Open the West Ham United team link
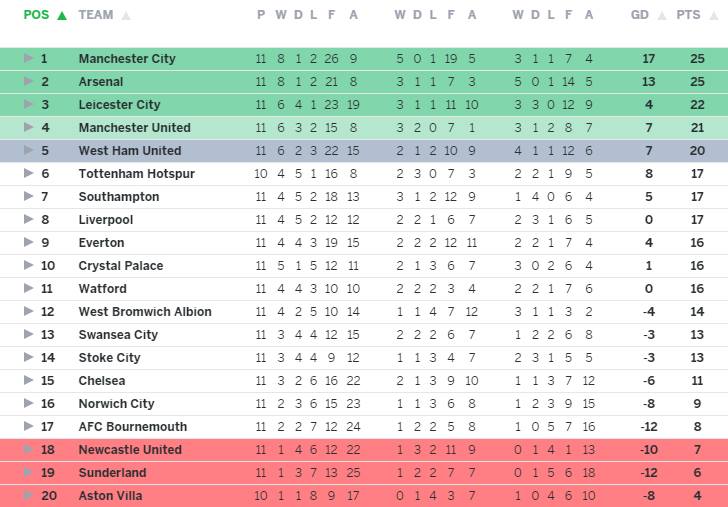 coord(130,150)
